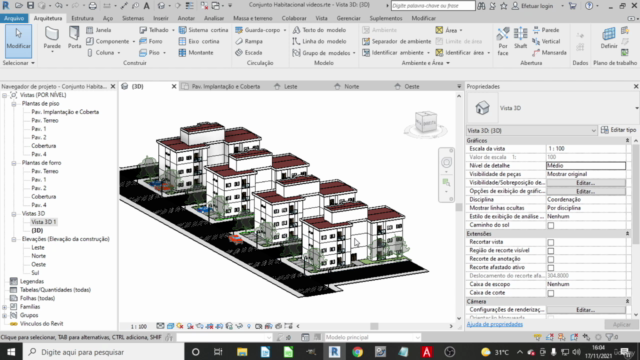This screenshot has height=360, width=640.
Task: Click the Definir work plane tool
Action: 609,38
